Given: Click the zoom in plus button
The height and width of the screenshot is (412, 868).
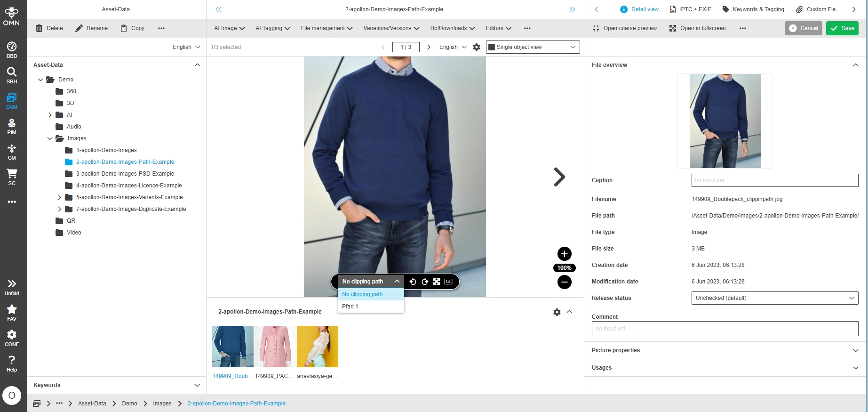Looking at the screenshot, I should coord(564,254).
